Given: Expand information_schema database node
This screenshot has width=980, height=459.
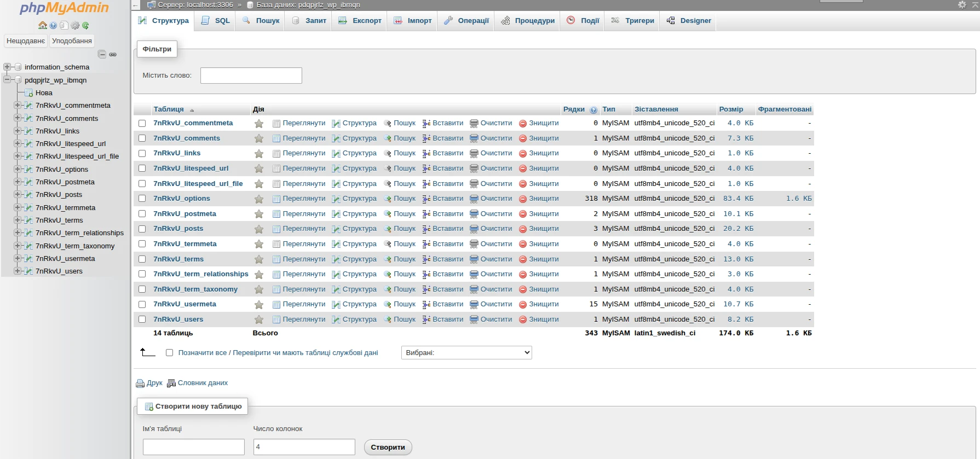Looking at the screenshot, I should click(x=7, y=67).
